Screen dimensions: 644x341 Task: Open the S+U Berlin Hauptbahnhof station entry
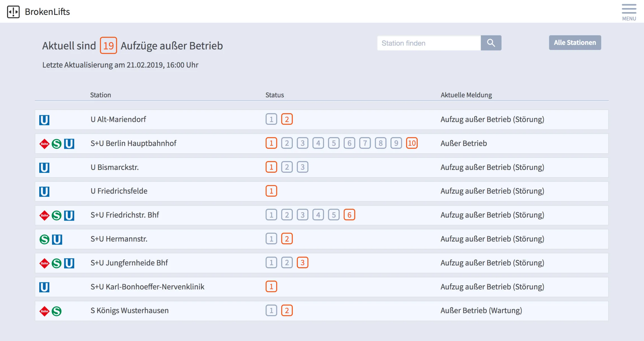(x=133, y=143)
